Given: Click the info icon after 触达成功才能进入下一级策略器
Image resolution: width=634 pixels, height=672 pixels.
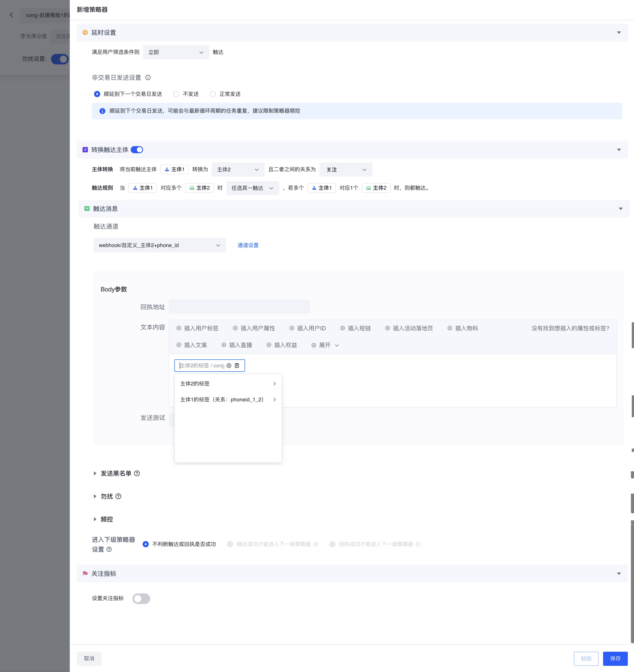Looking at the screenshot, I should 316,544.
